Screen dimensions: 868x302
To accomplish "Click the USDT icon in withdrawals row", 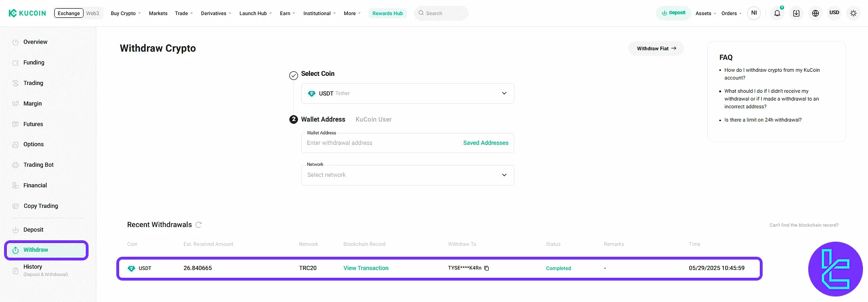I will tap(131, 269).
